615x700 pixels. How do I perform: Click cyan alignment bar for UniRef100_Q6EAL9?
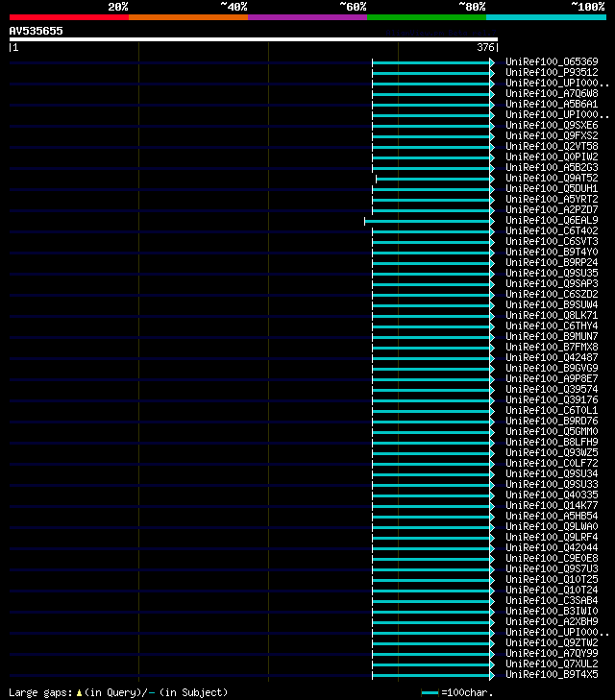[x=428, y=221]
